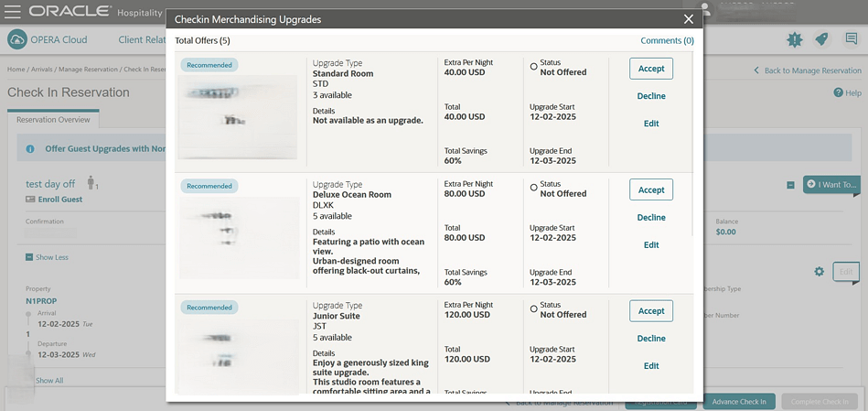Expand details with Show All
The width and height of the screenshot is (868, 411).
click(49, 381)
